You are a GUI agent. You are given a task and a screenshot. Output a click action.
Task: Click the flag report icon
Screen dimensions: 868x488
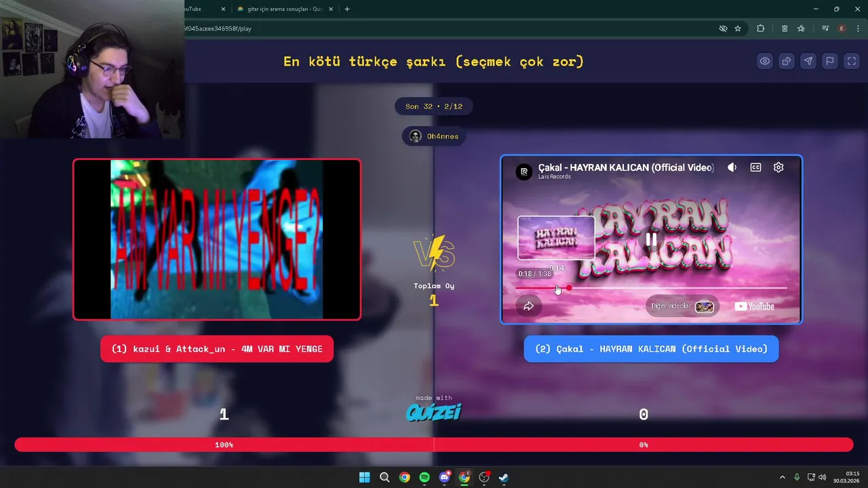[830, 61]
